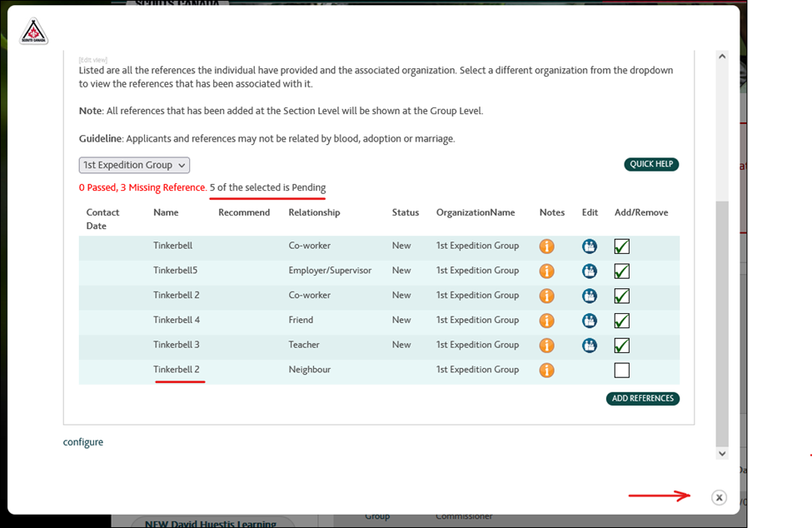
Task: Click the Quick Help button
Action: click(x=651, y=164)
